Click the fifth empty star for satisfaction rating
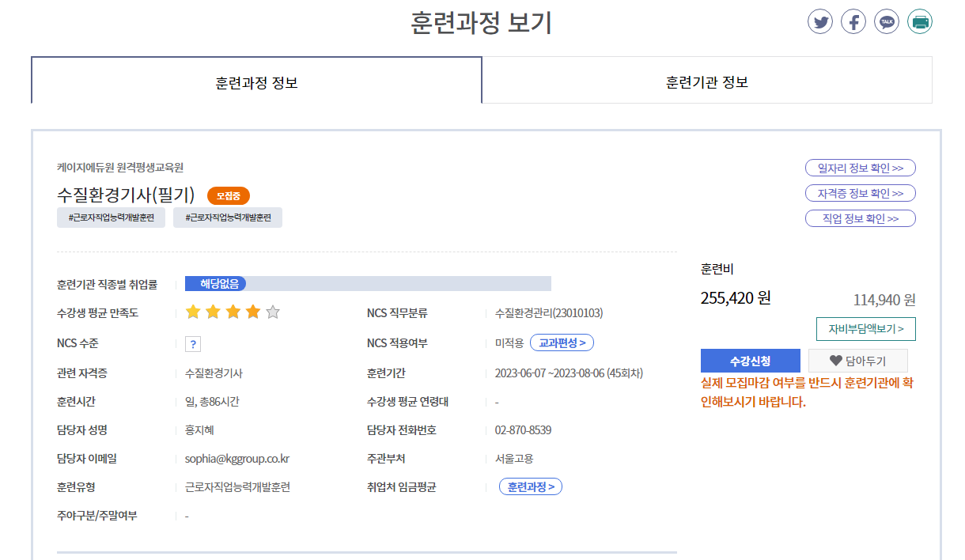965x560 pixels. (x=272, y=312)
